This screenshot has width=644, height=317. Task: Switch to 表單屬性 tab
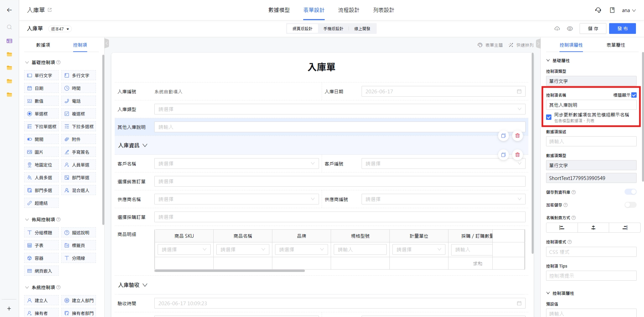(x=616, y=45)
